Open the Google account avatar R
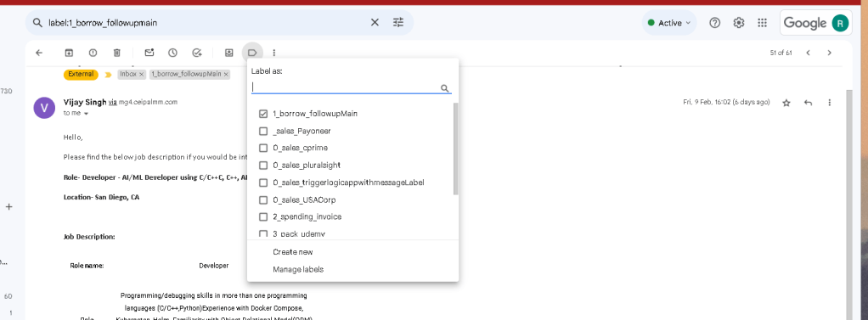Screen dimensions: 868x320 coord(840,23)
